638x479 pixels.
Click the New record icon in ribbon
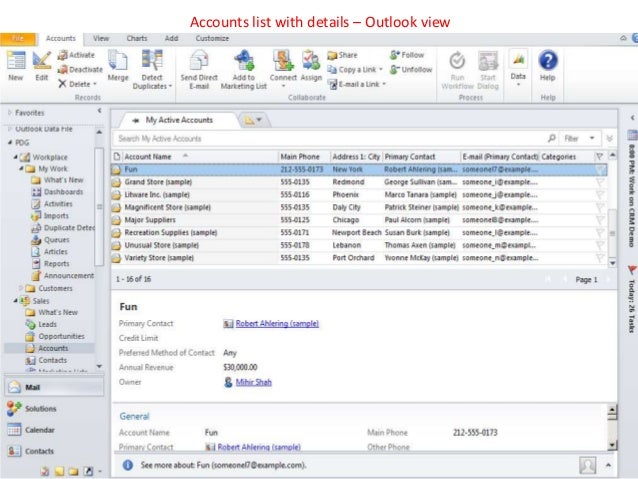(15, 62)
